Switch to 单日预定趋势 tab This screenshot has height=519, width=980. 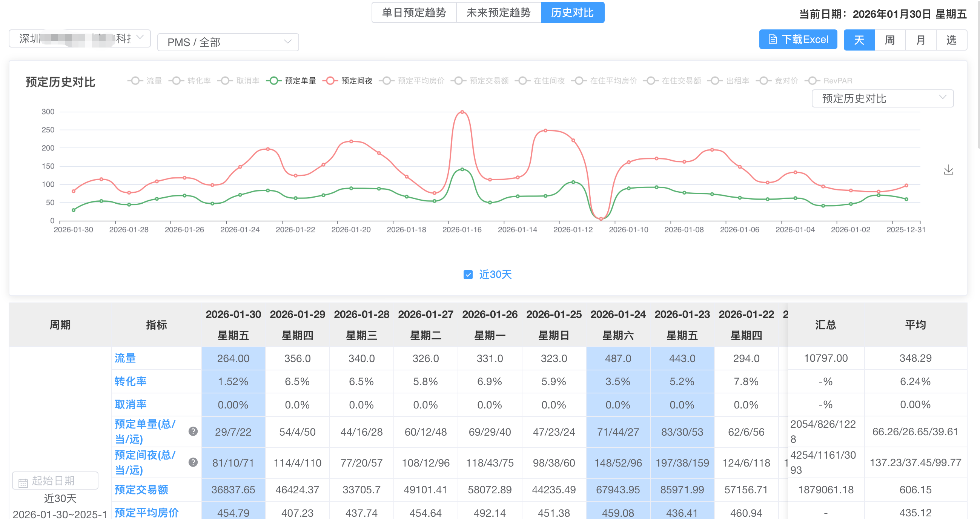[413, 12]
